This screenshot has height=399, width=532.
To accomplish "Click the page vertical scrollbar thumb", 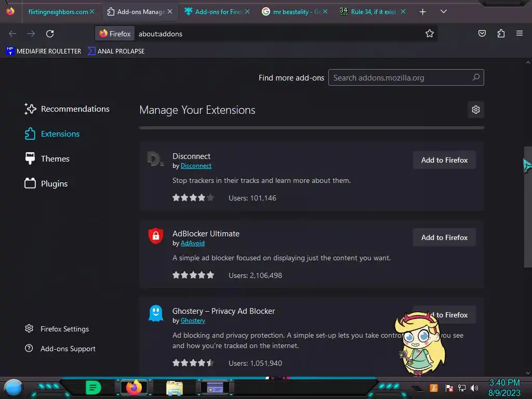I will click(528, 207).
